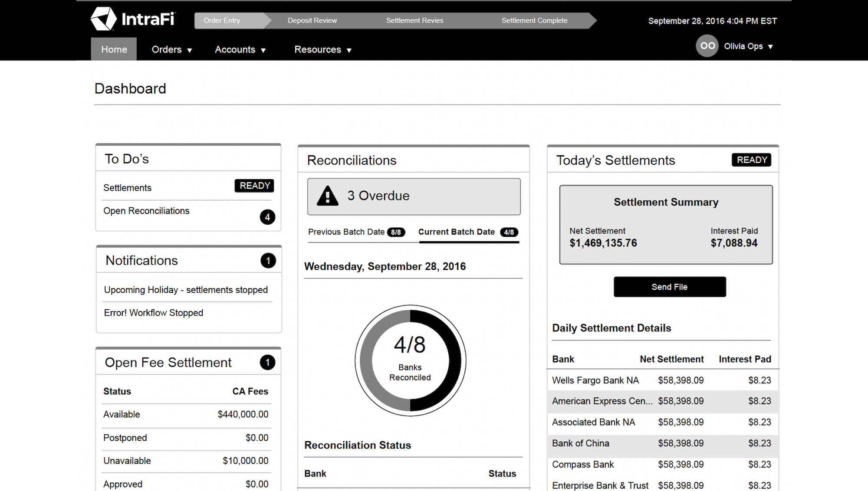Viewport: 868px width, 491px height.
Task: Expand the Orders dropdown menu
Action: tap(171, 49)
